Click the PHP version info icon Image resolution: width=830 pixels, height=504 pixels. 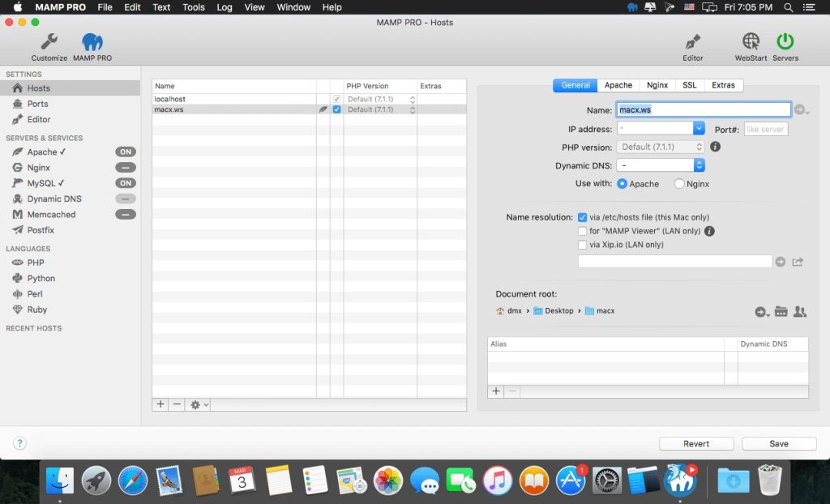(x=715, y=147)
